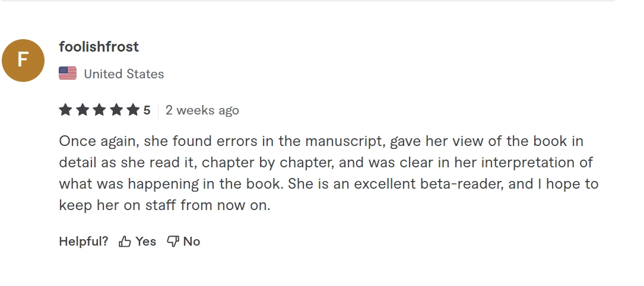Click the review line "keep her on staff"
The width and height of the screenshot is (644, 286).
164,205
